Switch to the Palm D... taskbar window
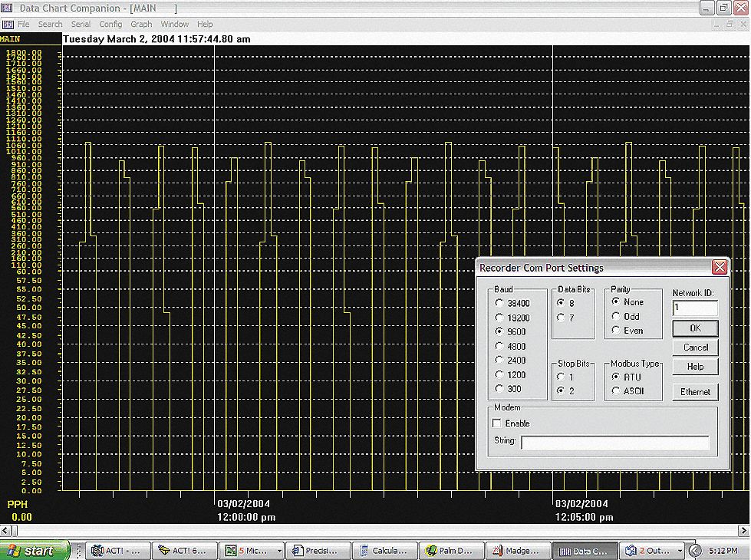751x560 pixels. pos(451,551)
